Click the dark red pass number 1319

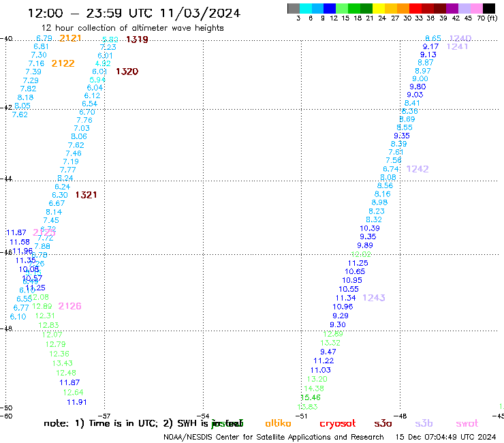(137, 40)
